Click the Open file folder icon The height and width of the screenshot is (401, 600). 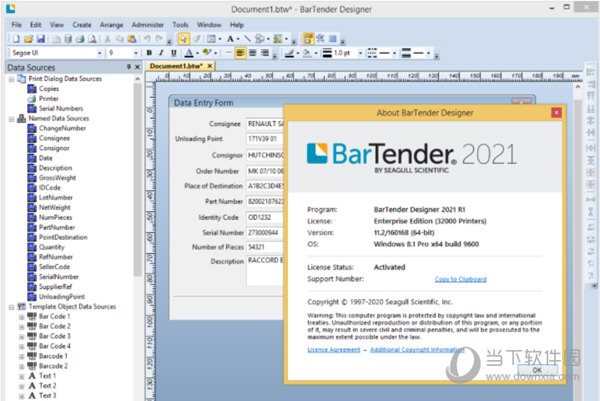28,39
